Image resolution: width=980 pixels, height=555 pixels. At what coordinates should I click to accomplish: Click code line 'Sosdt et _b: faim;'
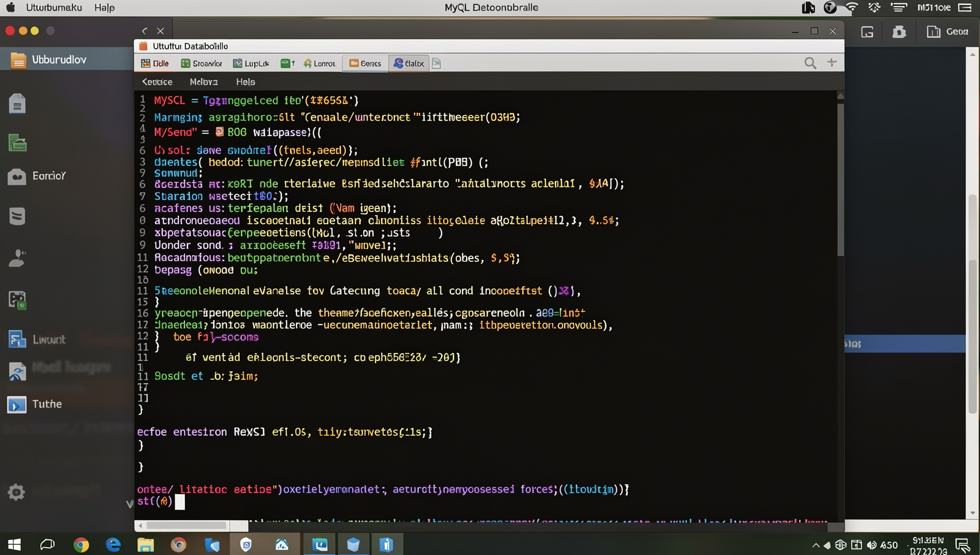pyautogui.click(x=206, y=376)
